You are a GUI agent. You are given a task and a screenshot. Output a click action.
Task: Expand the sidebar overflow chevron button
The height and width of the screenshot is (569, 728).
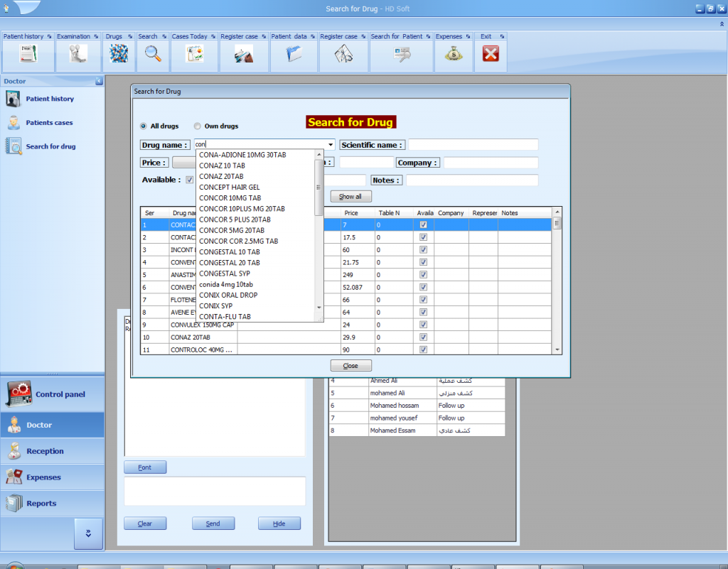point(88,533)
